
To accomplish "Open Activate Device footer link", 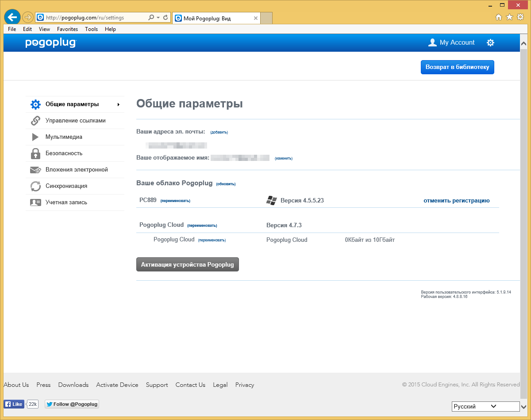I will tap(117, 385).
